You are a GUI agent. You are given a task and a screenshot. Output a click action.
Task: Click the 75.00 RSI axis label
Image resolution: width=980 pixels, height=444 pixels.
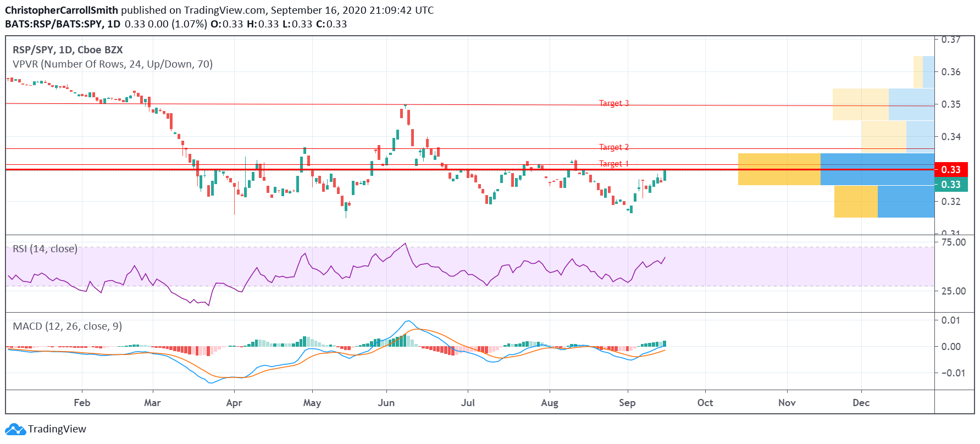954,242
